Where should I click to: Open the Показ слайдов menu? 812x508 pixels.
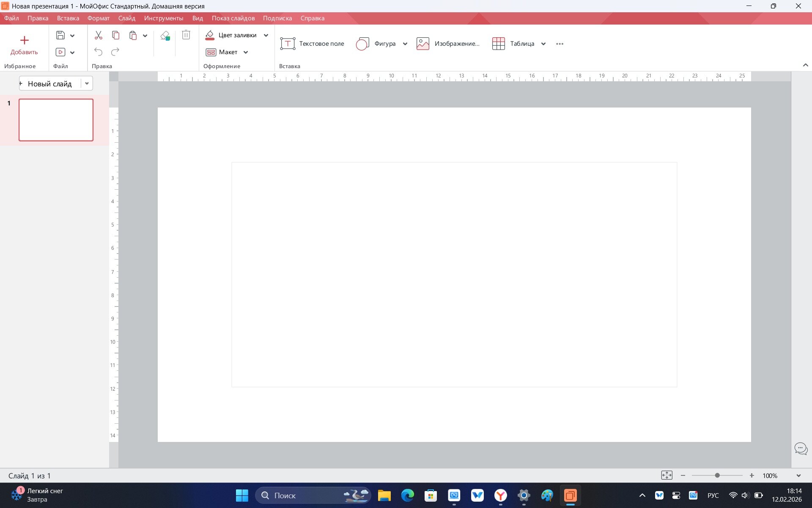pos(233,18)
